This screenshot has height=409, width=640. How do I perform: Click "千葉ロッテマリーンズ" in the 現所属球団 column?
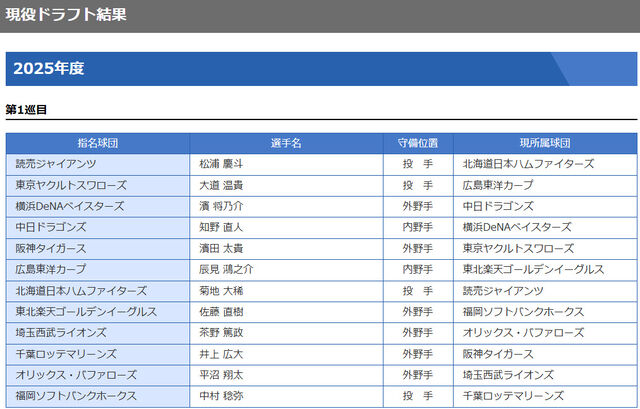tap(513, 396)
